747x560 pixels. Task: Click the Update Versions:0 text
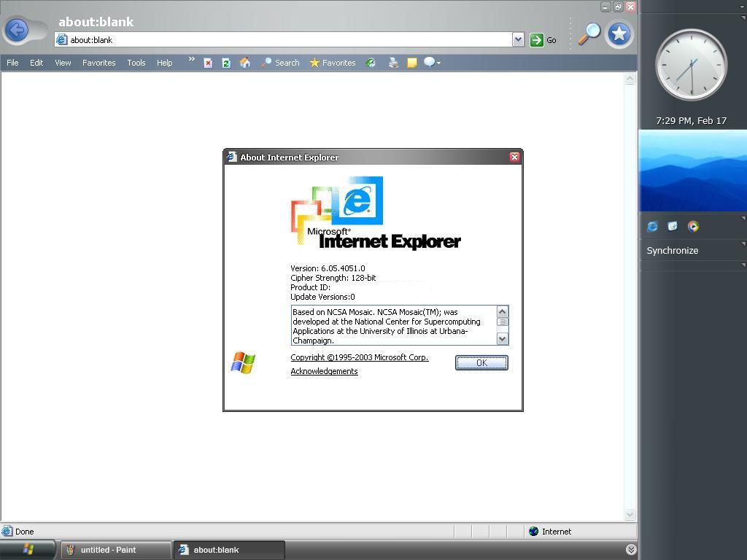coord(322,297)
